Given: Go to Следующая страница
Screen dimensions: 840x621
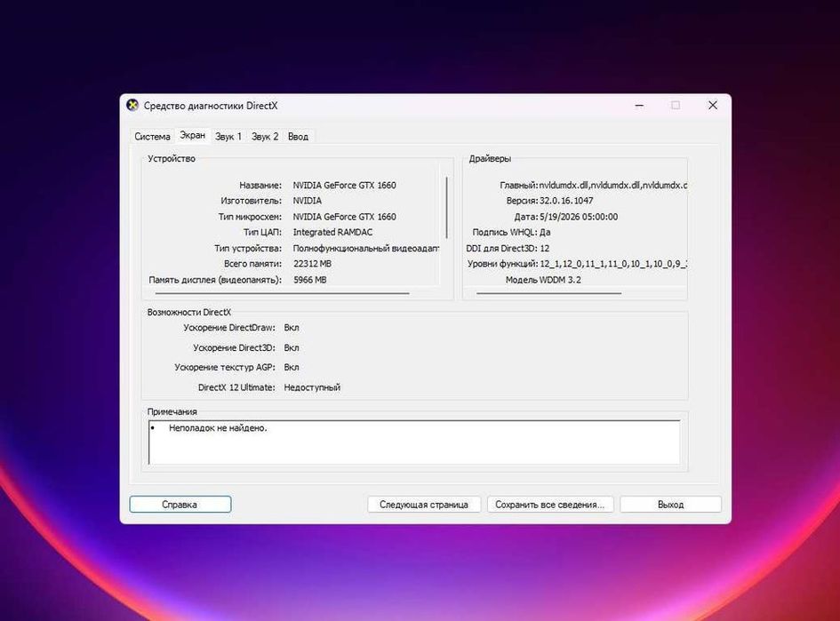Looking at the screenshot, I should click(x=424, y=505).
